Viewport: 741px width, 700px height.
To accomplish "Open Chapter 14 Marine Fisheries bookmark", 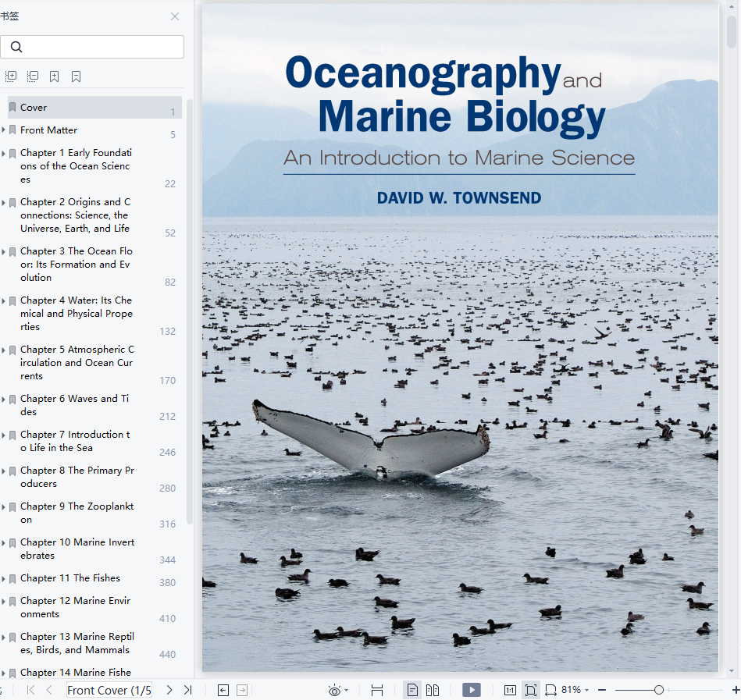I will (x=76, y=672).
